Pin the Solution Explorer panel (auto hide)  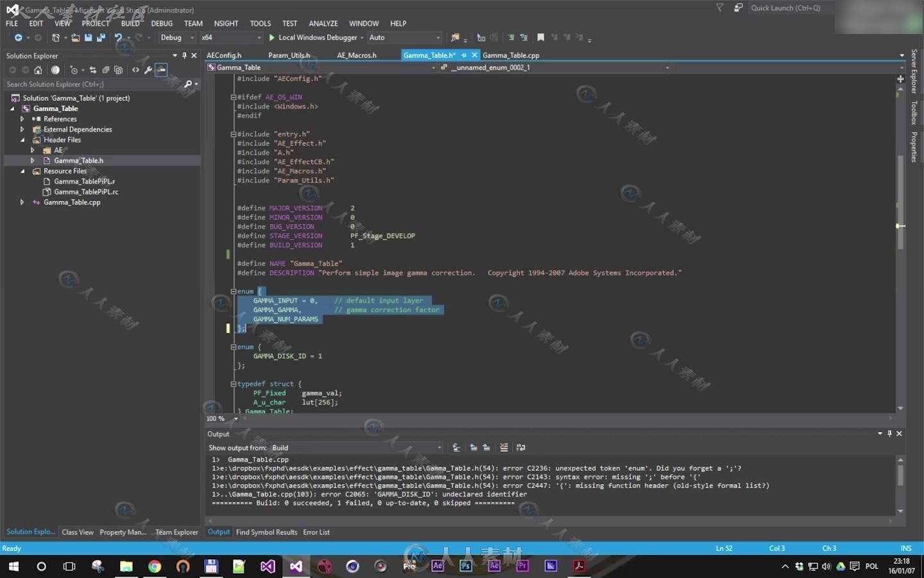[184, 56]
